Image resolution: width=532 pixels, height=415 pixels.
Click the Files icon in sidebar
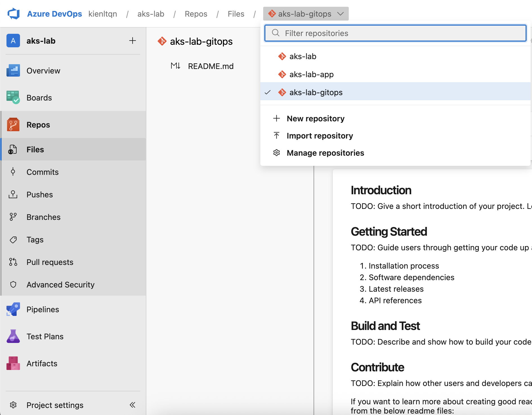(13, 150)
